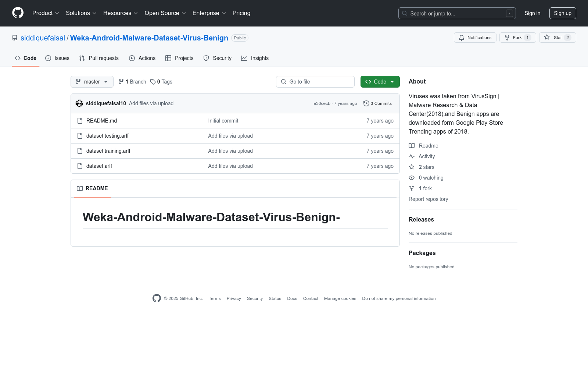588x368 pixels.
Task: Expand the Open Source menu
Action: [165, 13]
